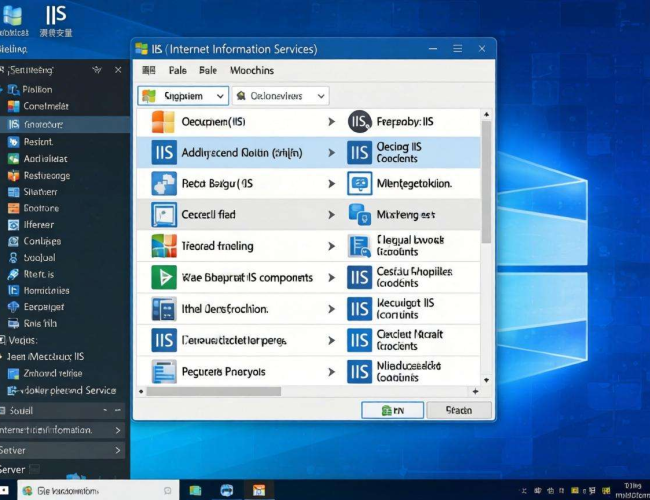This screenshot has width=650, height=500.
Task: Click the round dark IIS icon beside Frepeoby:IIS
Action: [x=359, y=121]
